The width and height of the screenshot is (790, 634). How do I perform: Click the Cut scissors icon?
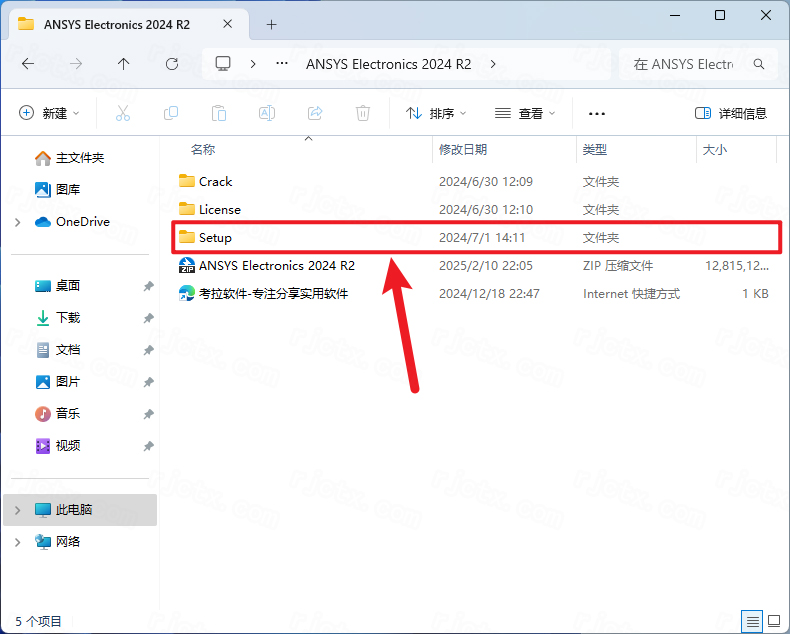tap(123, 114)
